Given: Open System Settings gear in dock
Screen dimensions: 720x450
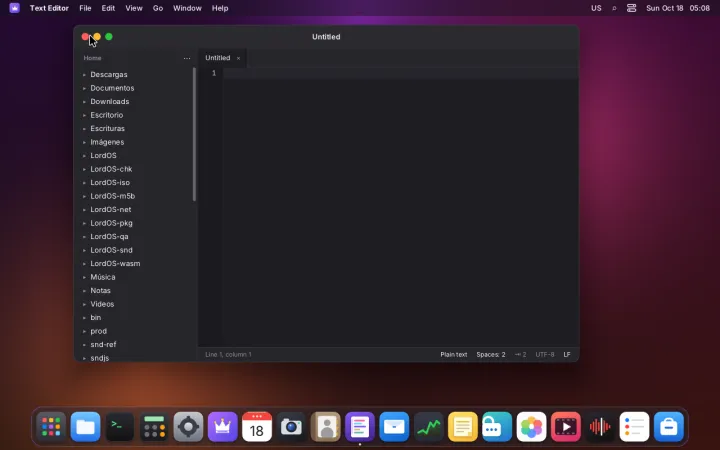Looking at the screenshot, I should click(188, 427).
